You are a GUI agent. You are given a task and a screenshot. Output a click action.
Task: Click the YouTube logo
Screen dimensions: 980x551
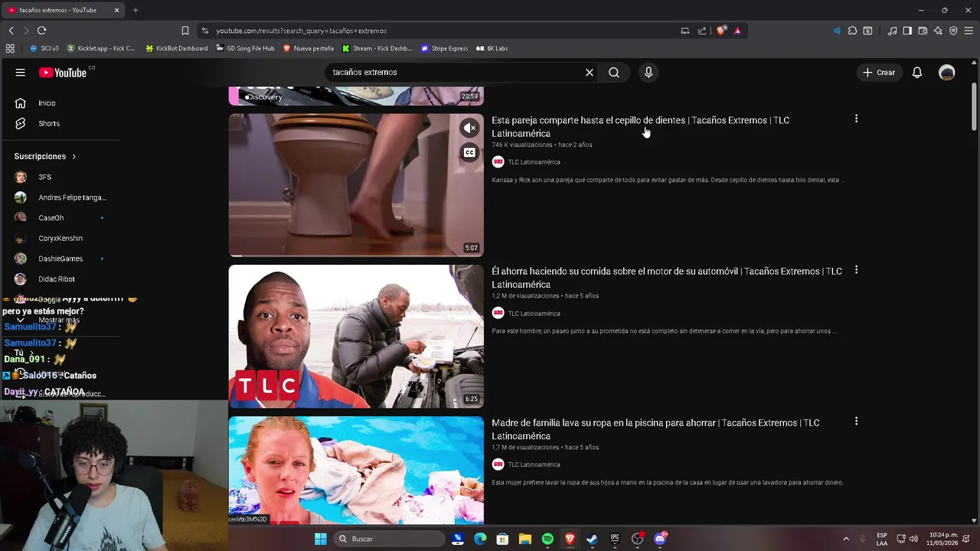coord(63,73)
